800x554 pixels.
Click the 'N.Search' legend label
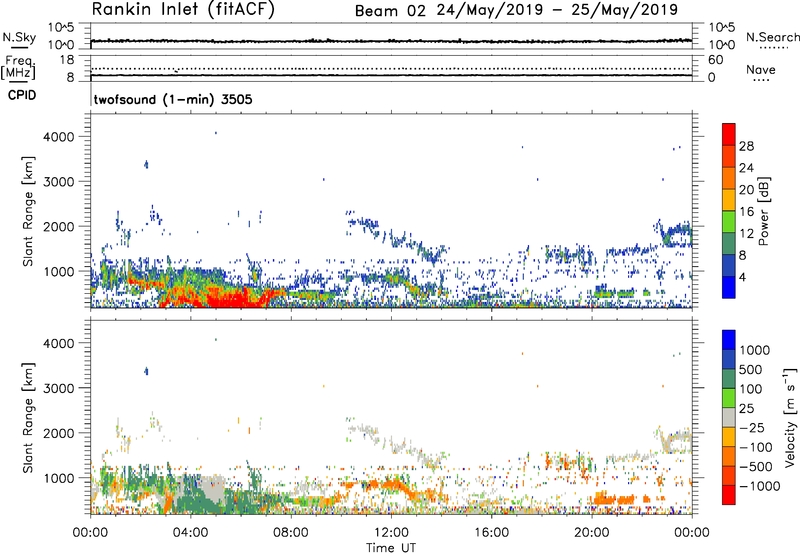pos(772,37)
